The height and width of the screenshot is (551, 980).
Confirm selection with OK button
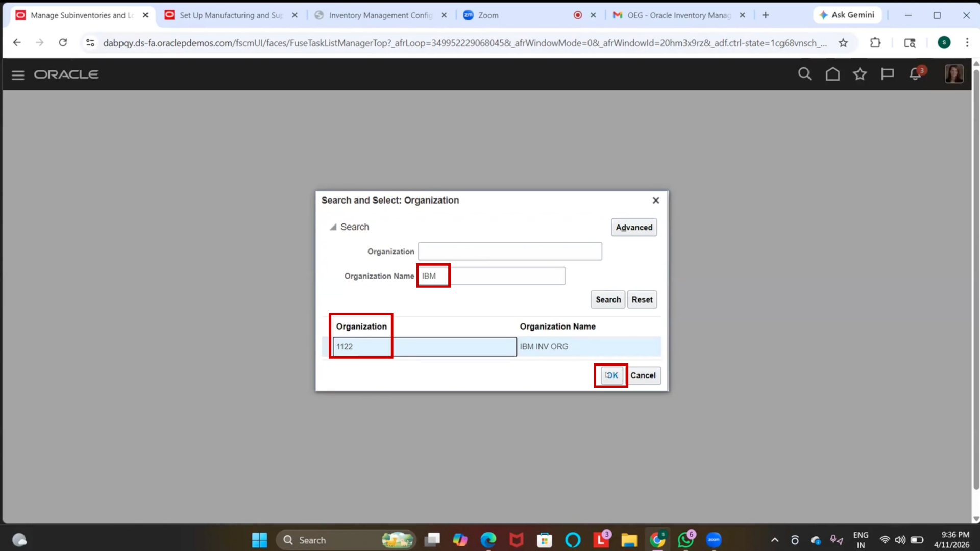pos(611,375)
